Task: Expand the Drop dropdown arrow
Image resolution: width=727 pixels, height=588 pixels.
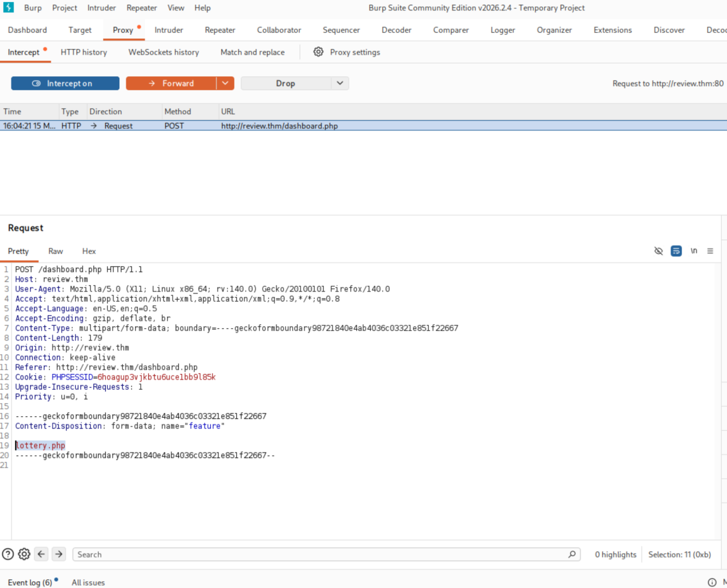Action: (340, 83)
